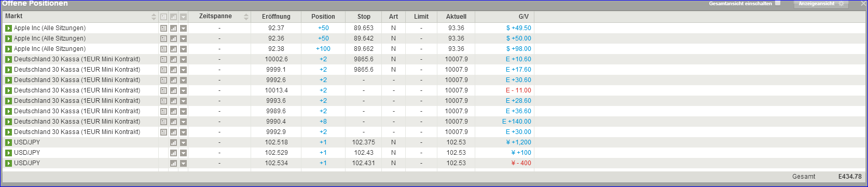
Task: Click the Aktuell column header
Action: (456, 17)
